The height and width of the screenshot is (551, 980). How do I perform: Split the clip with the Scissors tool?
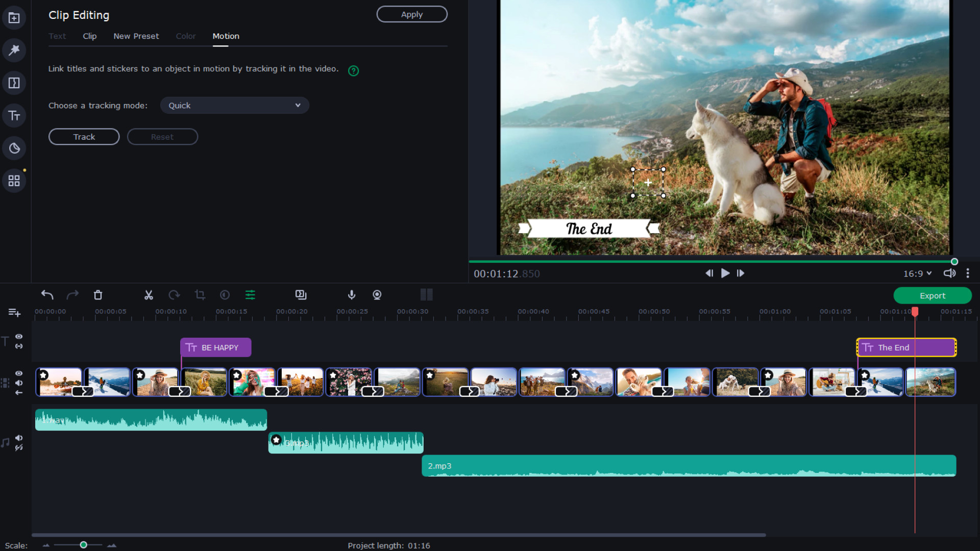point(149,295)
